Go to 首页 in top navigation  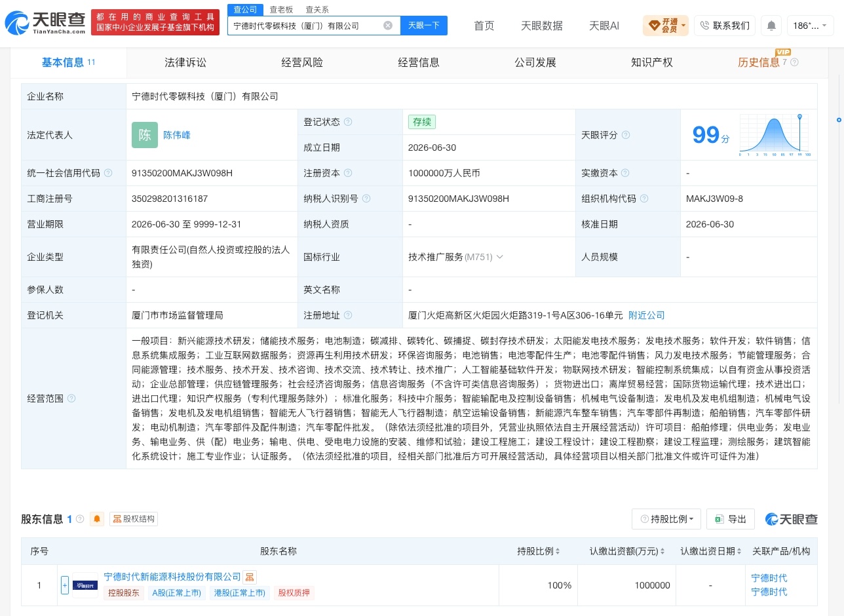pos(484,26)
